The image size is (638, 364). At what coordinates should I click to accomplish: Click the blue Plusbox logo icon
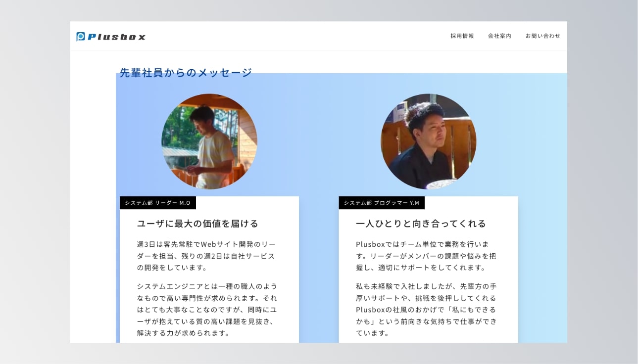(81, 37)
